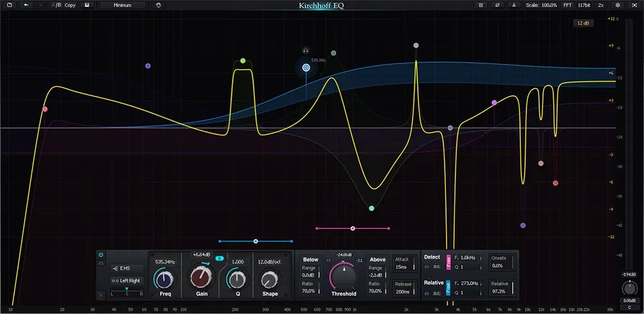Open the 12.0dB/oct shape value
644x314 pixels.
[x=269, y=262]
